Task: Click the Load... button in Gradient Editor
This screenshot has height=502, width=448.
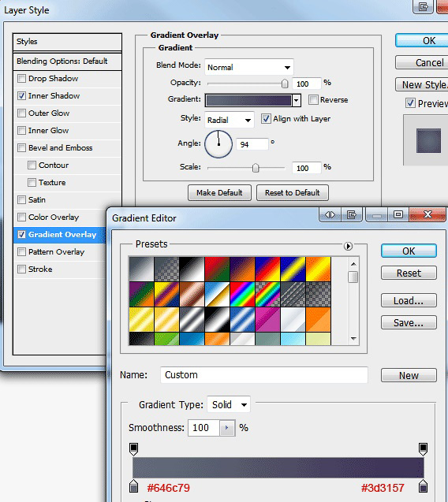Action: pos(409,300)
